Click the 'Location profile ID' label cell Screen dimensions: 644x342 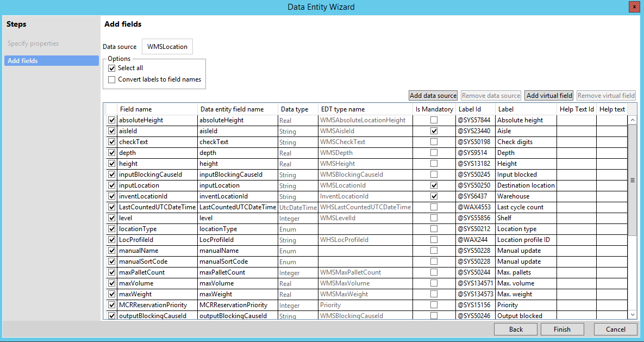point(526,240)
